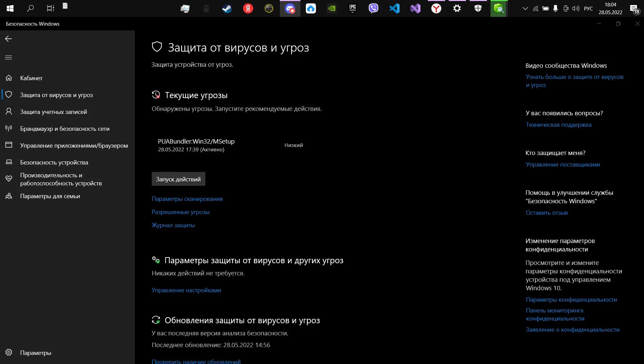644x364 pixels.
Task: Click the Запуск действий button
Action: (x=178, y=179)
